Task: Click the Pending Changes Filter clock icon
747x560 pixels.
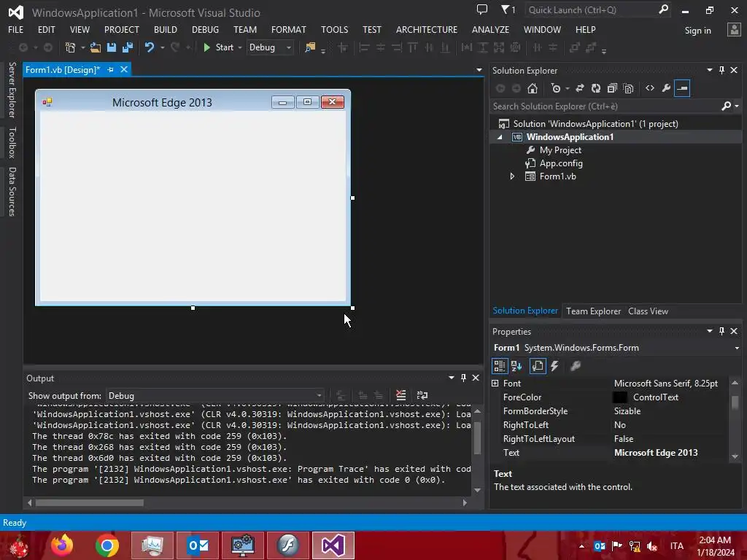Action: point(556,88)
